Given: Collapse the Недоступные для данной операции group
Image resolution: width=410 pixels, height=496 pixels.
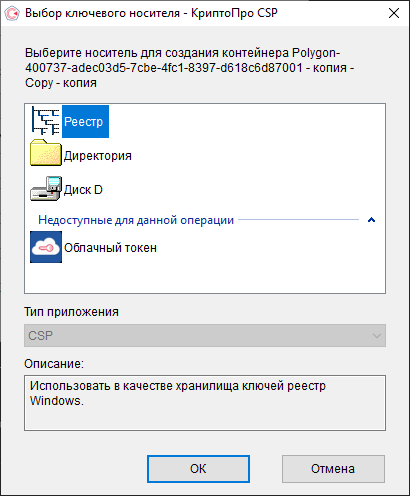Looking at the screenshot, I should pos(371,220).
